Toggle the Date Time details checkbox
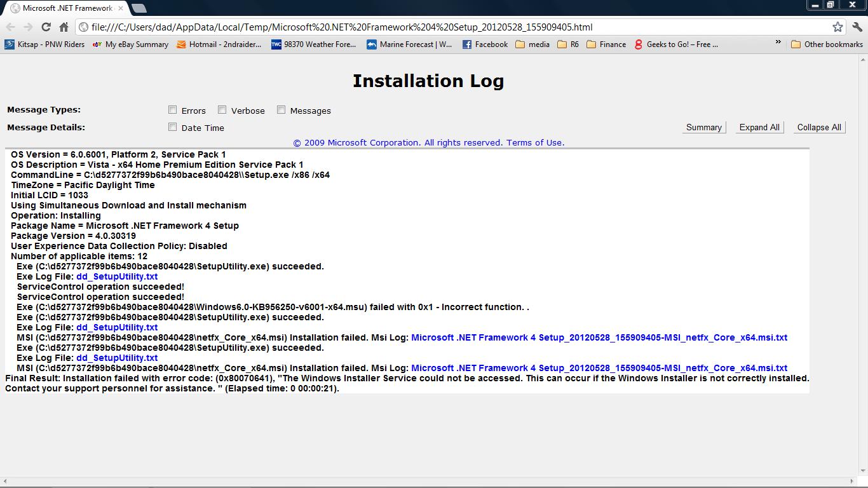Image resolution: width=868 pixels, height=488 pixels. (172, 127)
